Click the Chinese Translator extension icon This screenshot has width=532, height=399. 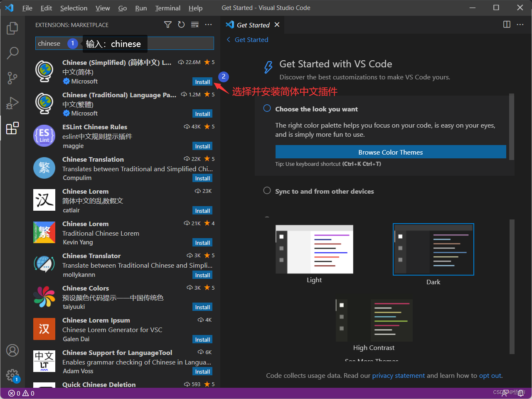pyautogui.click(x=44, y=265)
